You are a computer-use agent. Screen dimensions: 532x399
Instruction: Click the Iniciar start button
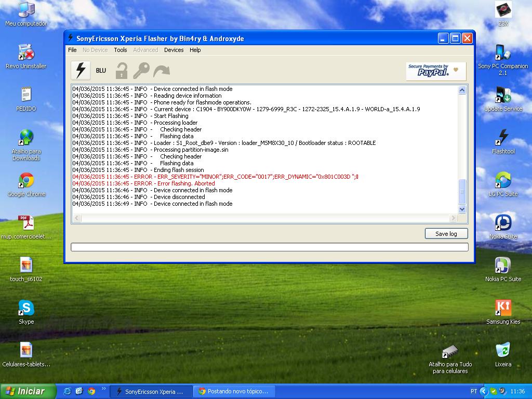point(28,391)
